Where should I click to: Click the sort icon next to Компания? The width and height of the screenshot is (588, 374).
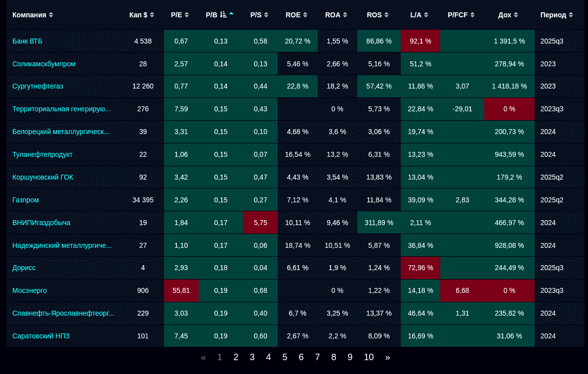click(x=51, y=15)
